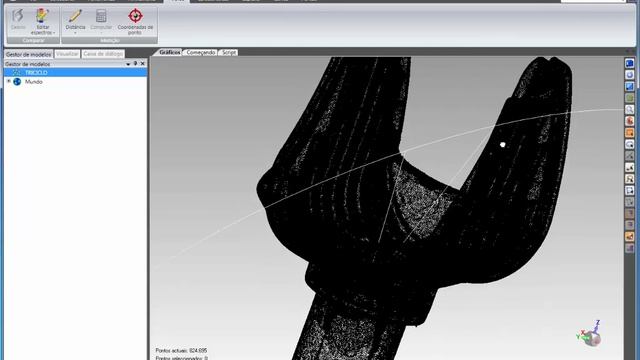The width and height of the screenshot is (640, 360).
Task: Select the Mundo label in the tree
Action: tap(33, 82)
